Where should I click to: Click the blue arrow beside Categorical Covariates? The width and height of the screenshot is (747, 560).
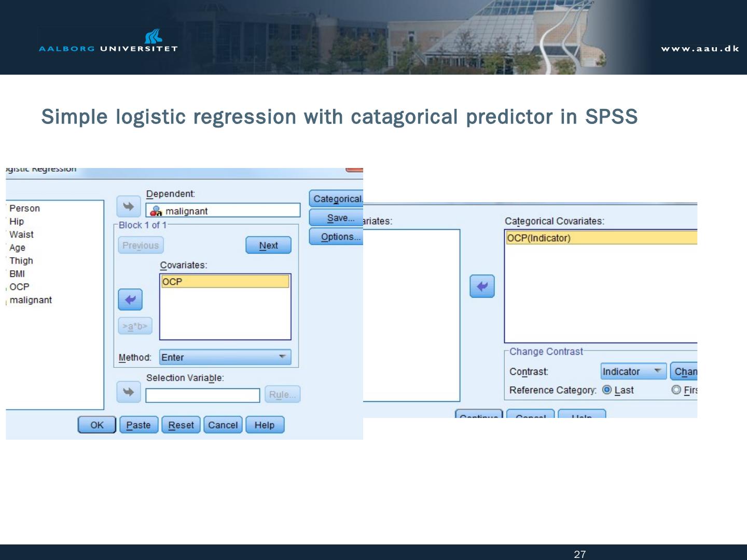click(482, 286)
